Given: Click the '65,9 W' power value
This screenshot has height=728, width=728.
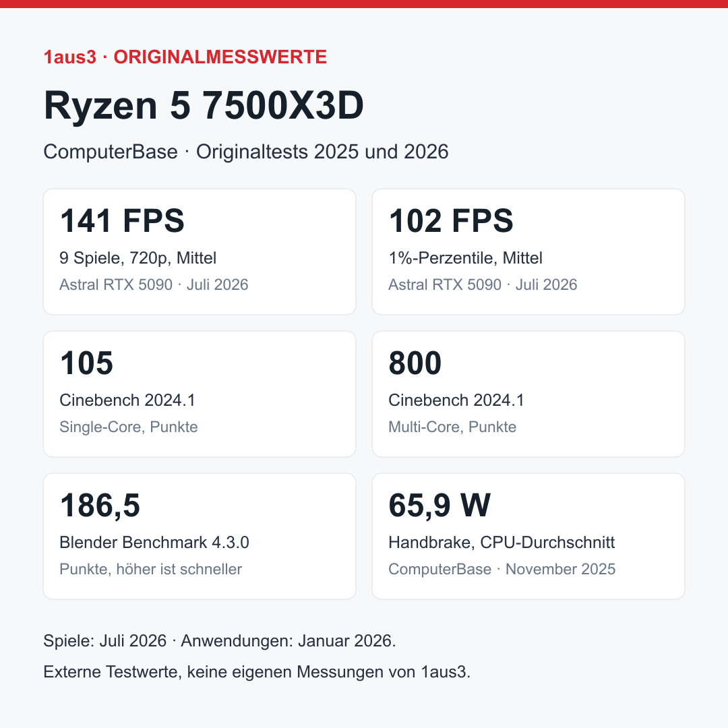Looking at the screenshot, I should pos(439,506).
